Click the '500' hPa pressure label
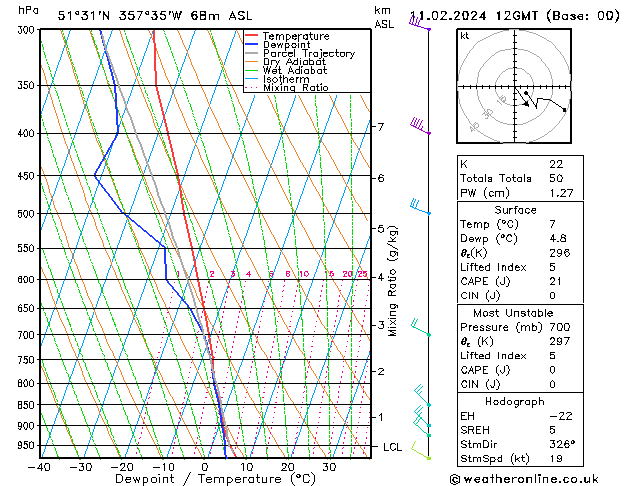 click(x=28, y=214)
